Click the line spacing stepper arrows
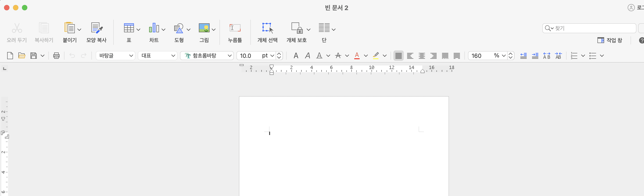This screenshot has width=644, height=196. [511, 56]
